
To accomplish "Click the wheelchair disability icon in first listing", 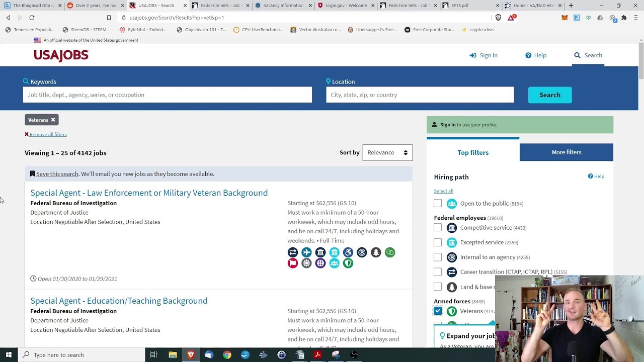I will [x=348, y=252].
